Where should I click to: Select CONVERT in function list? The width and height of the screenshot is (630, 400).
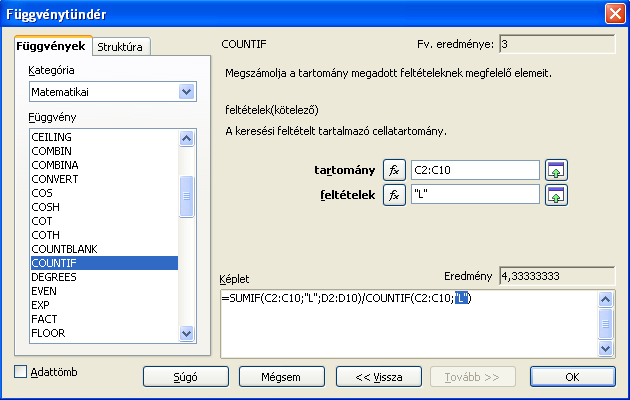click(104, 179)
